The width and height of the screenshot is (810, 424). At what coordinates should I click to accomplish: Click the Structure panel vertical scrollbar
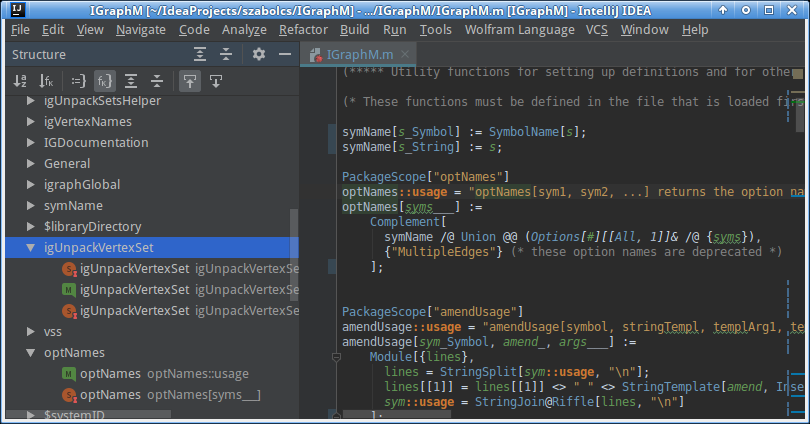293,255
